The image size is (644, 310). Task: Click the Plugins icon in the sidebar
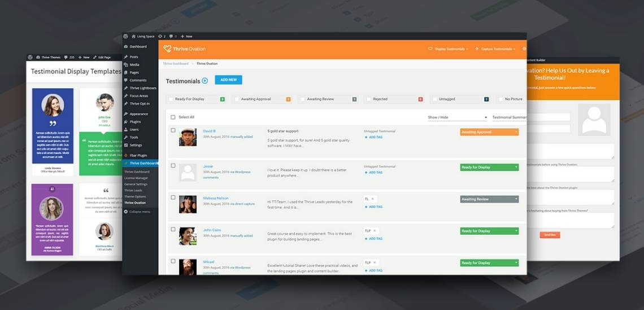tap(125, 122)
